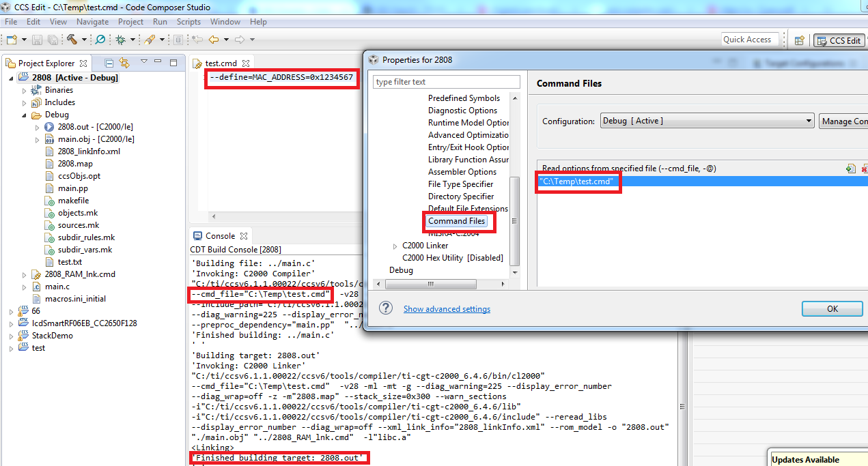
Task: Start debugging with the green bug icon
Action: point(121,40)
